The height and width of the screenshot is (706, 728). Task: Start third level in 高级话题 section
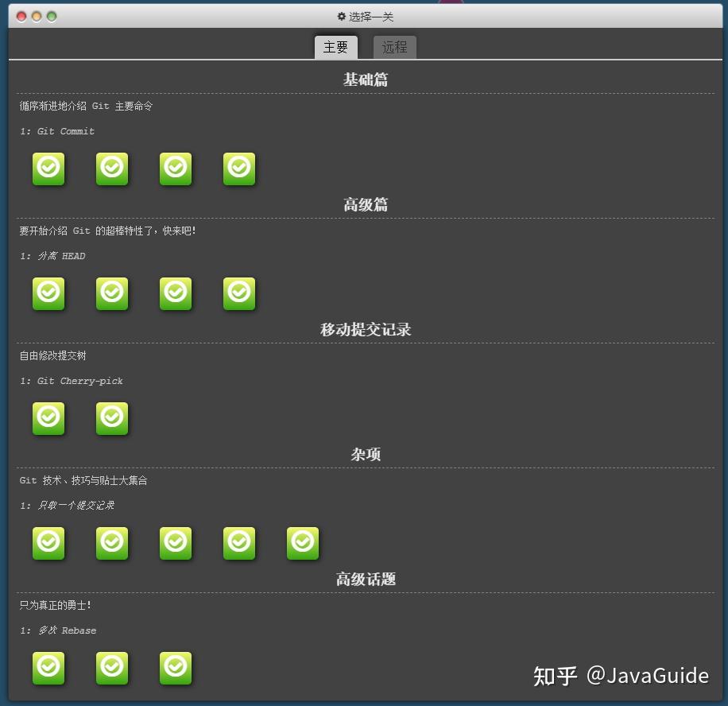click(176, 668)
